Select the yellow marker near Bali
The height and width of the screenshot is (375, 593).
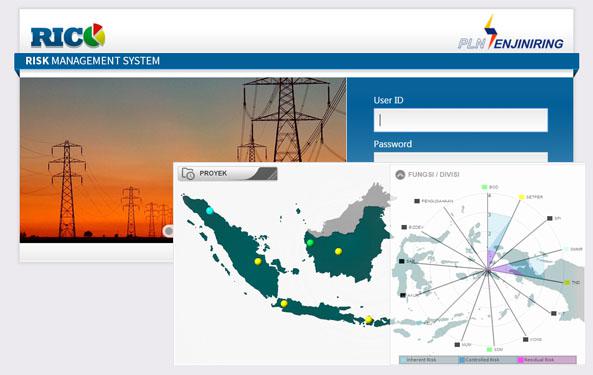tap(369, 320)
